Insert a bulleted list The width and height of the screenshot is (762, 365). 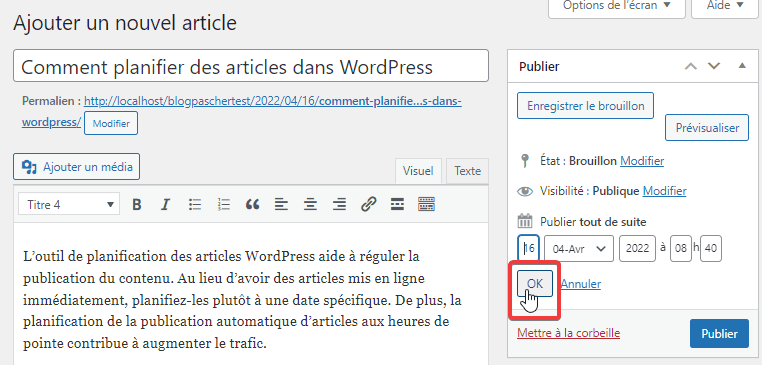pyautogui.click(x=195, y=205)
